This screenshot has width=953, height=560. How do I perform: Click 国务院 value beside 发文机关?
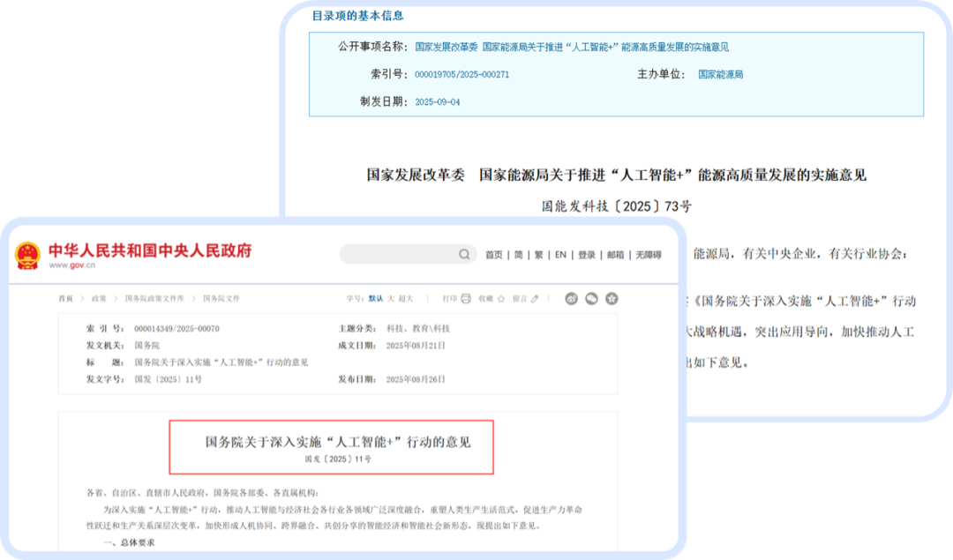click(146, 346)
